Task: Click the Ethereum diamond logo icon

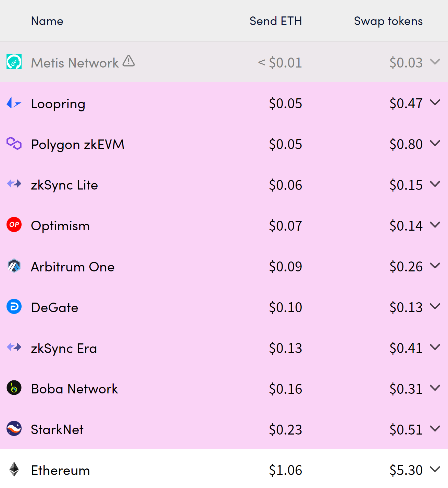Action: 14,469
